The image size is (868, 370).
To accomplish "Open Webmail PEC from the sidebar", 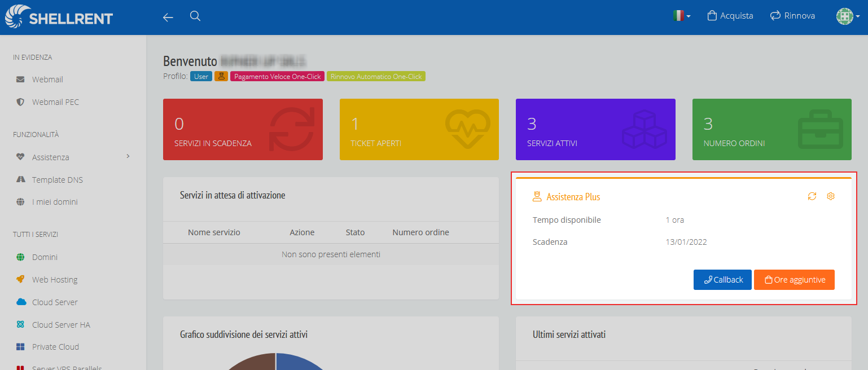I will coord(55,102).
